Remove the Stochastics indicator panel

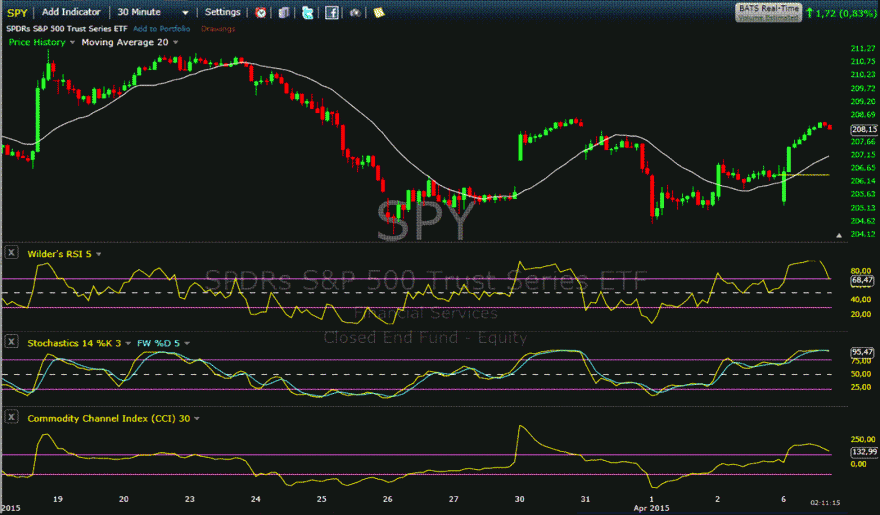coord(11,341)
